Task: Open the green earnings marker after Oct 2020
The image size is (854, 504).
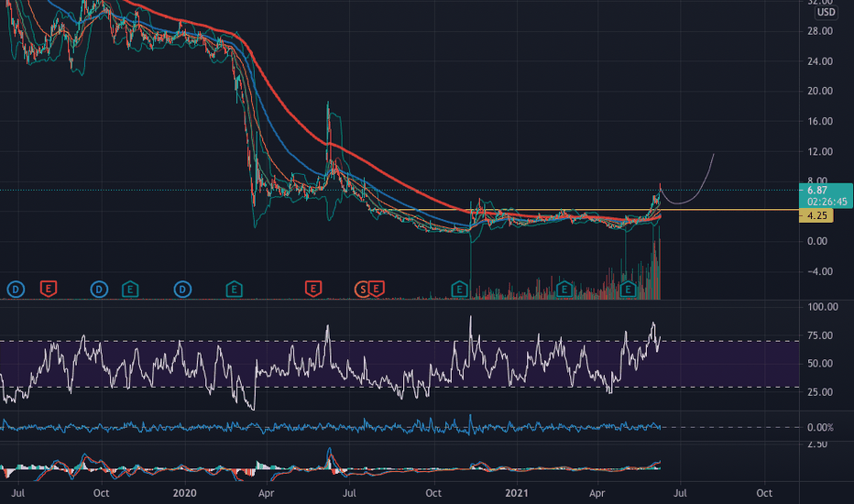Action: [x=460, y=289]
